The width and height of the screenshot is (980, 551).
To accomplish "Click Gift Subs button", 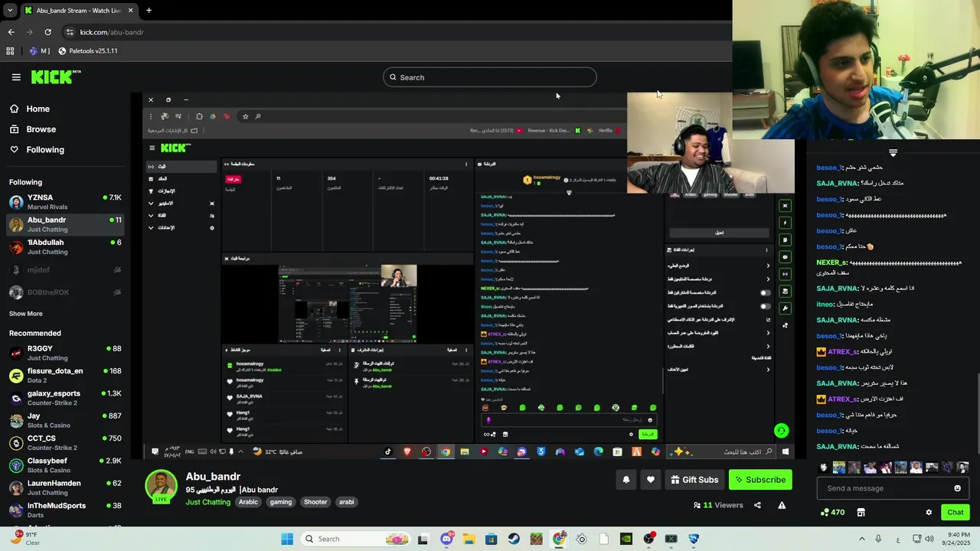I will [x=694, y=480].
